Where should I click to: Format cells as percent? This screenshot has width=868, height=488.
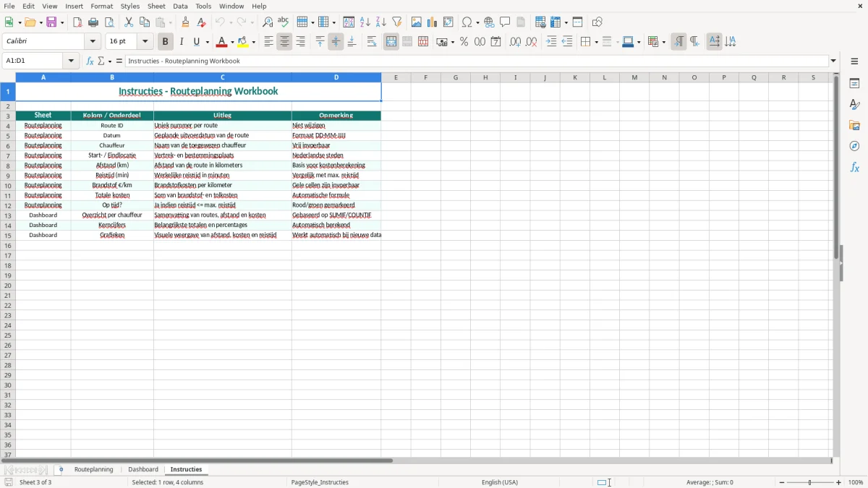(x=464, y=42)
